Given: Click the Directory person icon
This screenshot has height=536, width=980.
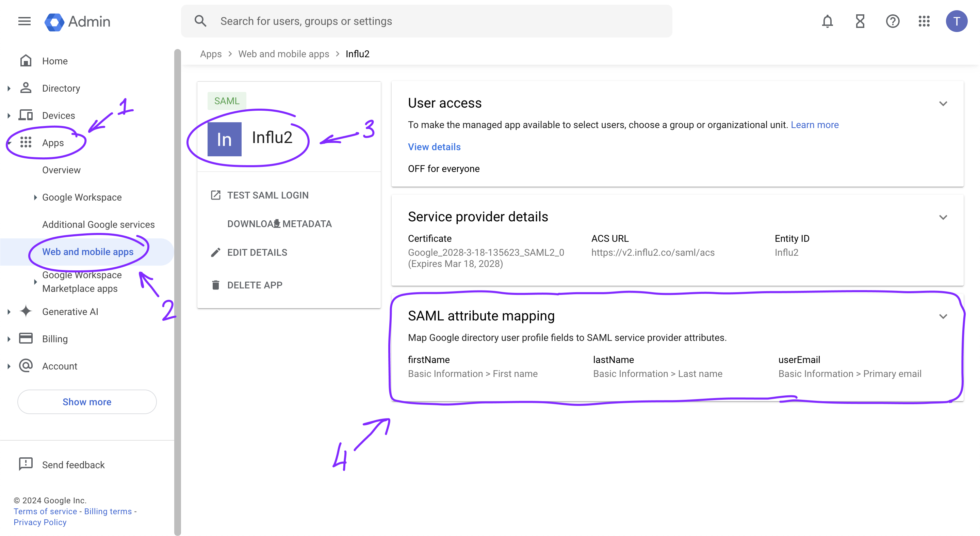Looking at the screenshot, I should [x=26, y=88].
